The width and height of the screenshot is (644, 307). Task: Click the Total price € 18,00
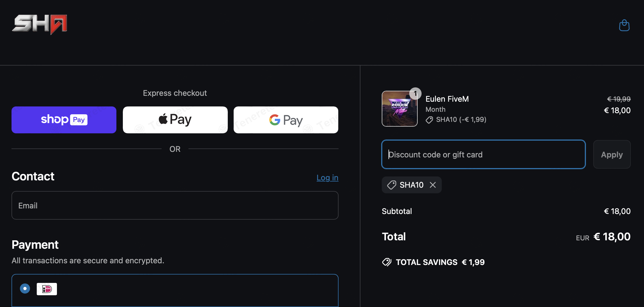[612, 237]
